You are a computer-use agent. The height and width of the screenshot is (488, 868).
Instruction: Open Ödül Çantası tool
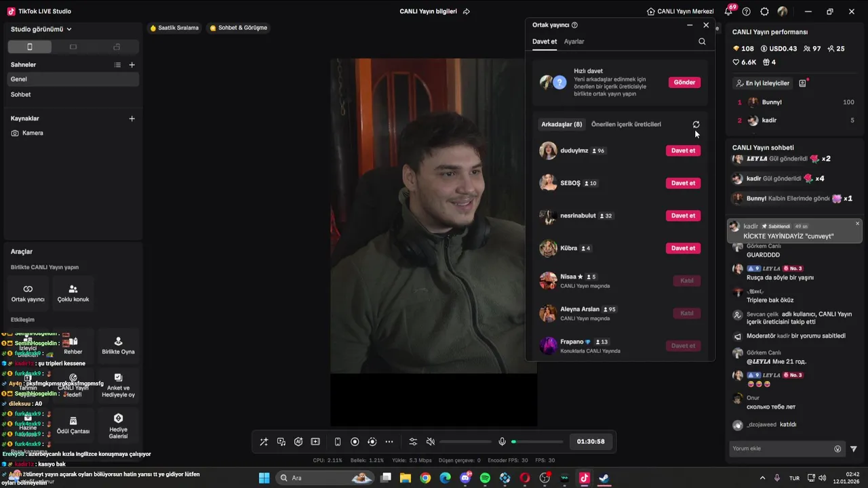pyautogui.click(x=73, y=426)
